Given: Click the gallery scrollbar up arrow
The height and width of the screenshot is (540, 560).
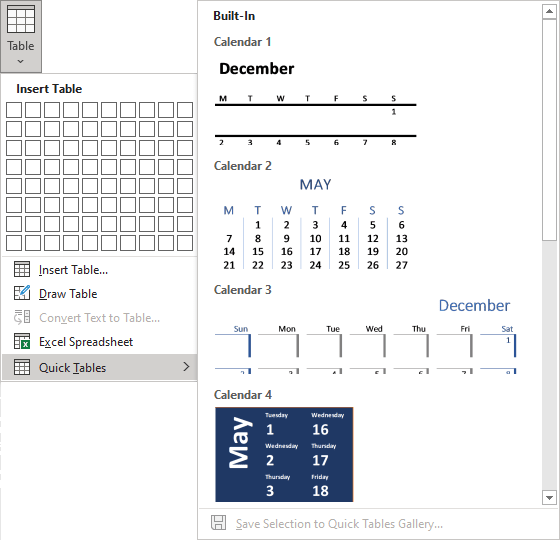Looking at the screenshot, I should point(549,12).
